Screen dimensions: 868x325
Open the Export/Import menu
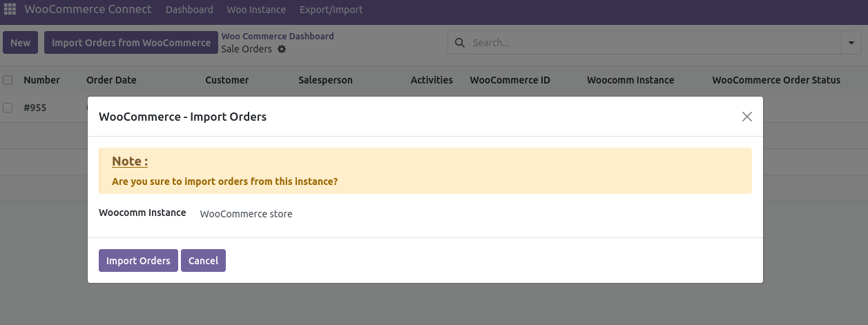coord(331,10)
